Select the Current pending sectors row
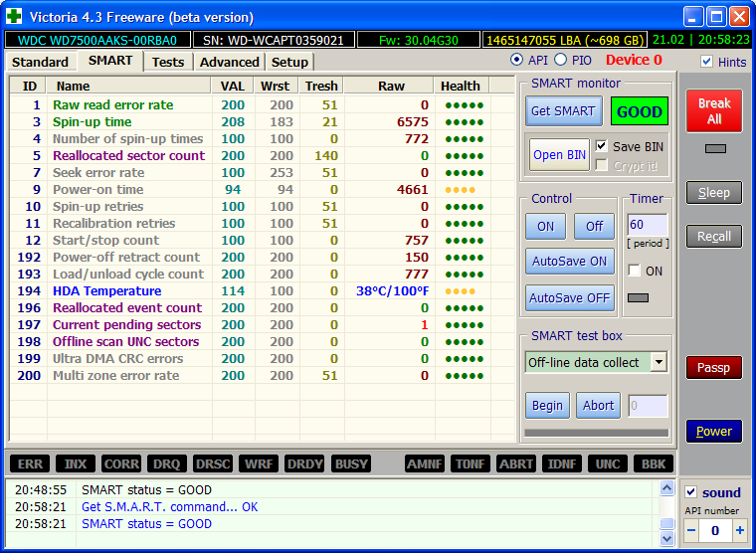Image resolution: width=756 pixels, height=553 pixels. point(262,325)
